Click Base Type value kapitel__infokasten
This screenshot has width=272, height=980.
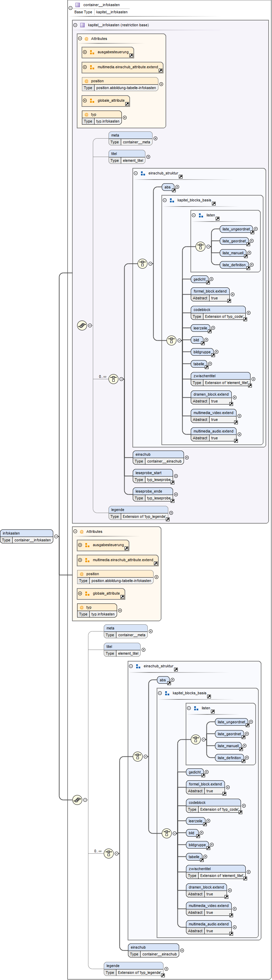click(x=112, y=12)
